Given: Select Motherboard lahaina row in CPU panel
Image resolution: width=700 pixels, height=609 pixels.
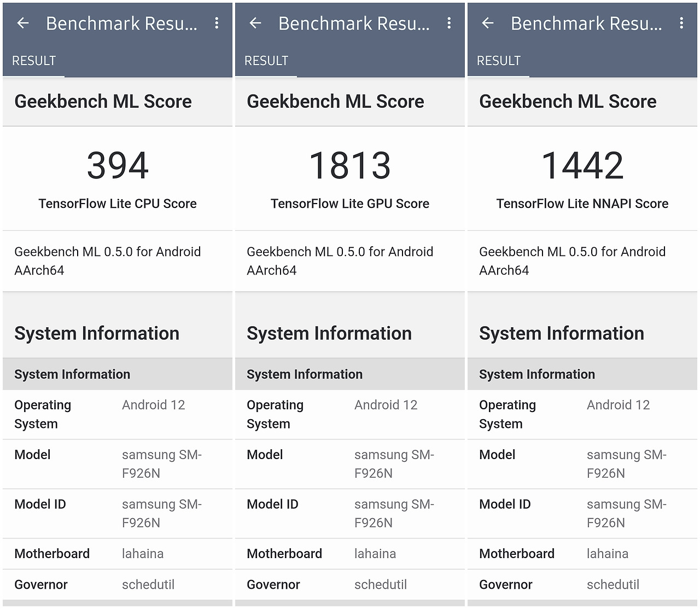Looking at the screenshot, I should pos(118,554).
